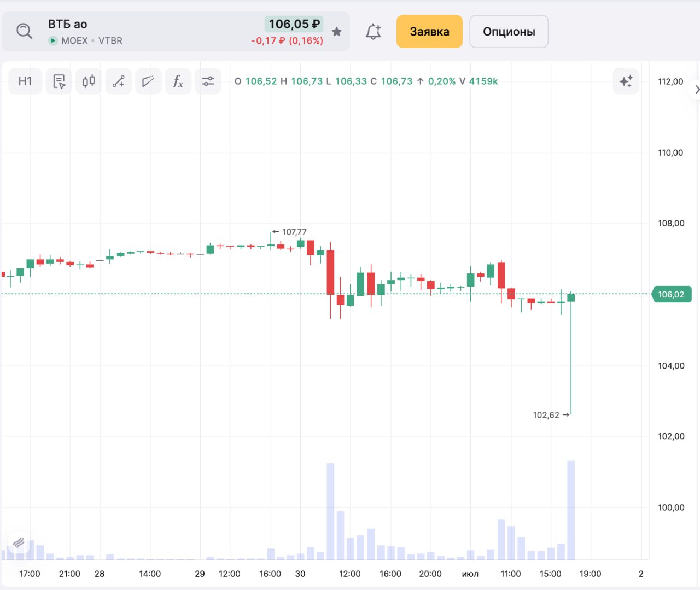Click the 106,05 ₽ price badge
700x590 pixels.
click(x=294, y=24)
